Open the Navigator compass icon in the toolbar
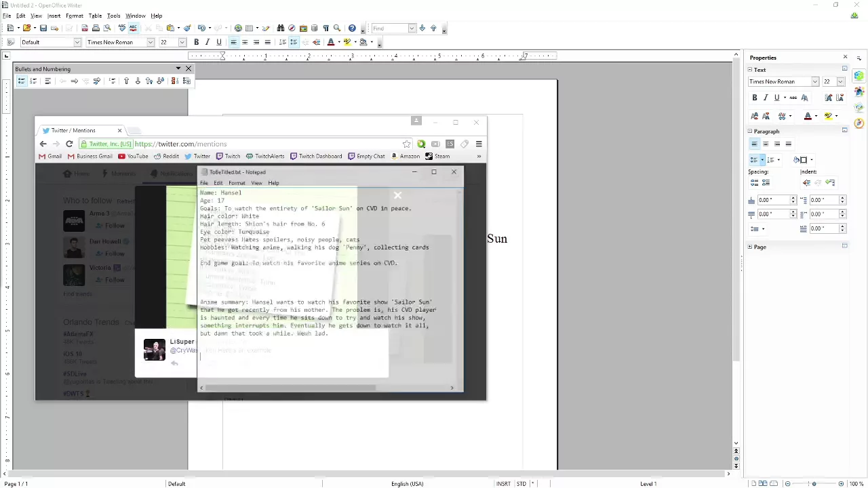Screen dimensions: 868x488 coord(292,28)
